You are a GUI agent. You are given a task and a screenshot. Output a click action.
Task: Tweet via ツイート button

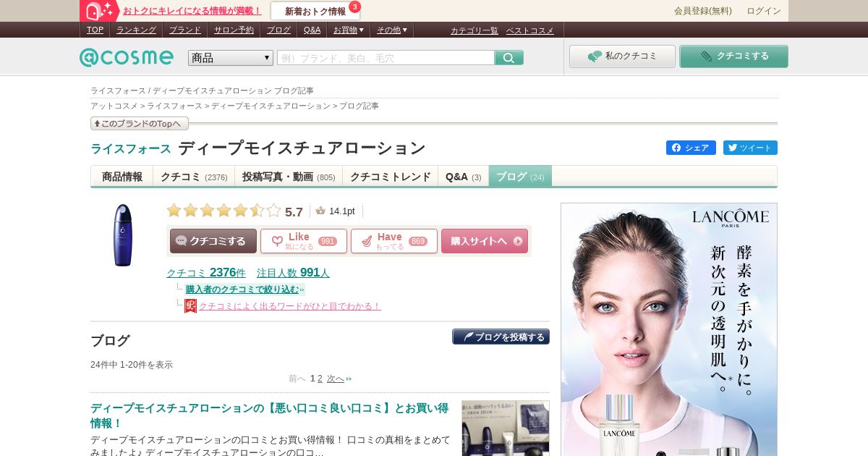coord(750,148)
